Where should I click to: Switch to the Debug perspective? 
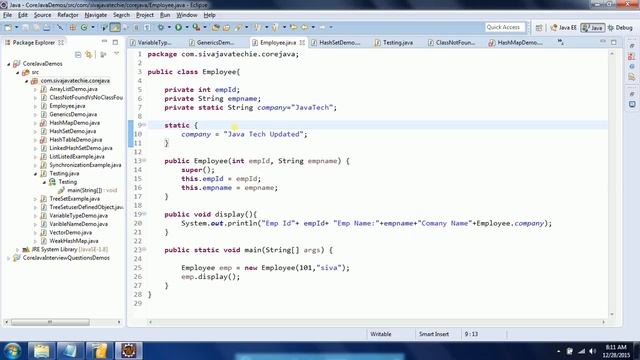pyautogui.click(x=620, y=28)
